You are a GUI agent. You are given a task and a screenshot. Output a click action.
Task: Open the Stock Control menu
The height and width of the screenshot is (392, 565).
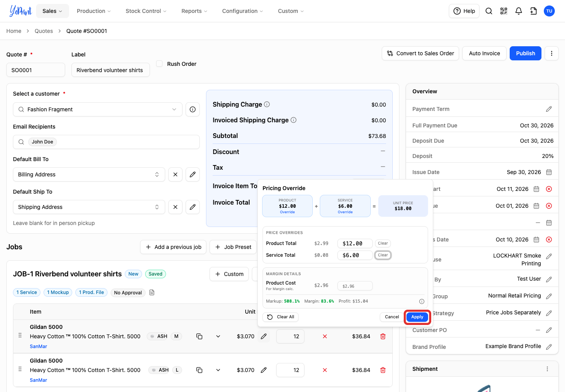pyautogui.click(x=146, y=11)
